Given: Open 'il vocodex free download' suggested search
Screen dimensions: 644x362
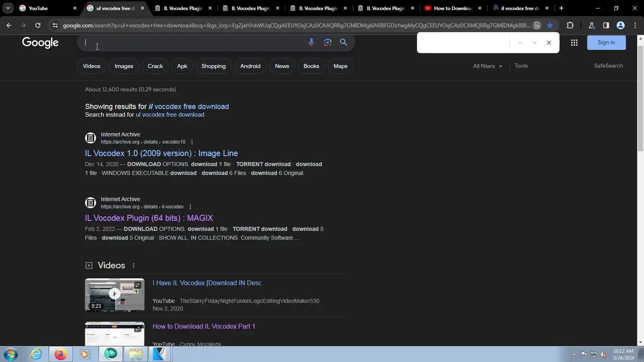Looking at the screenshot, I should click(189, 107).
